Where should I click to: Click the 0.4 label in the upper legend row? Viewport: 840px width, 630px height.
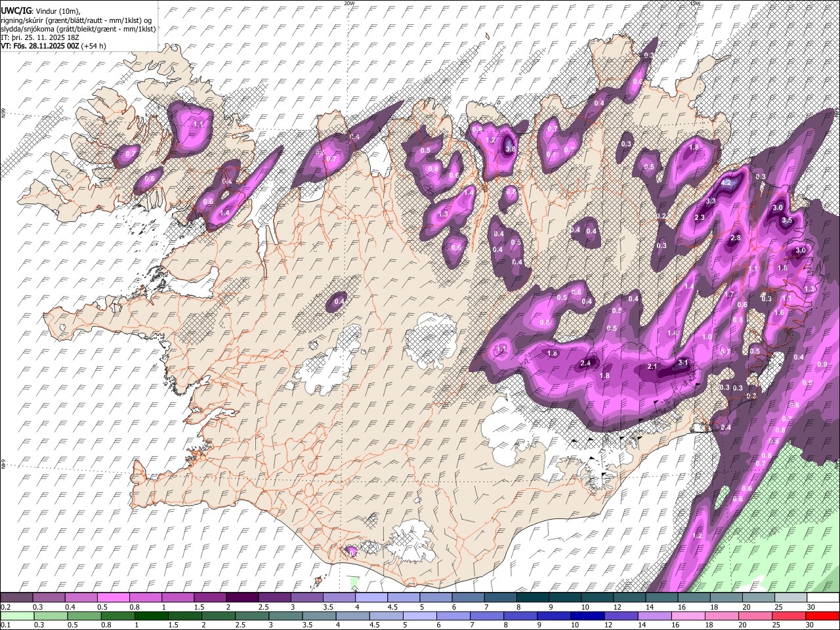point(69,607)
